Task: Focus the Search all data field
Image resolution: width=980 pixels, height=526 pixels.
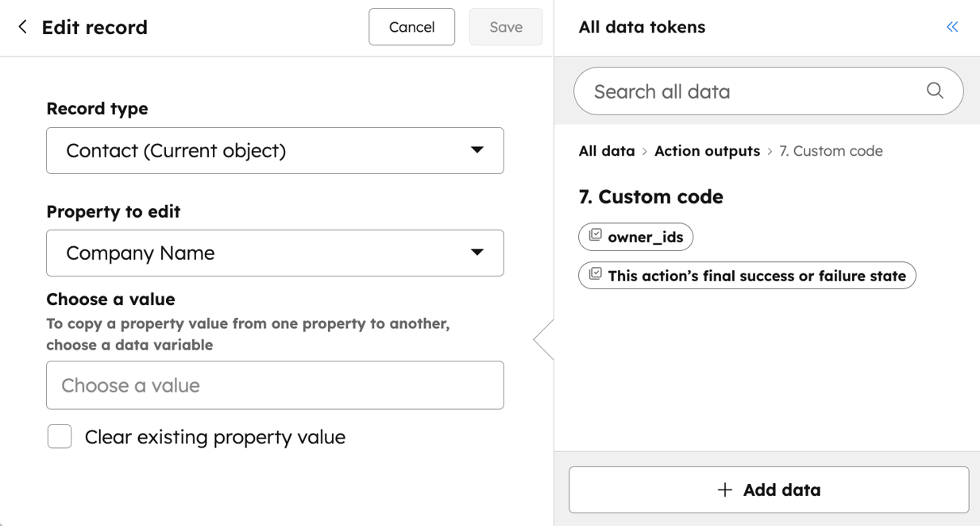Action: 768,91
